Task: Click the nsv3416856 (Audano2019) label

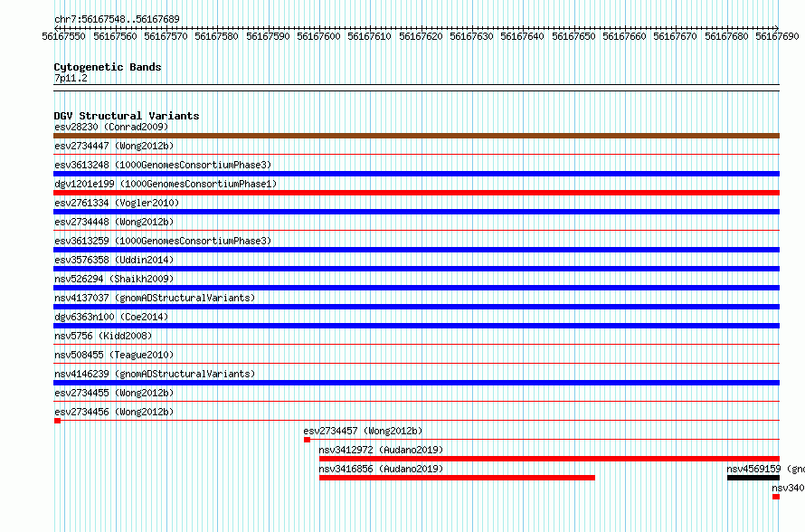Action: [381, 469]
